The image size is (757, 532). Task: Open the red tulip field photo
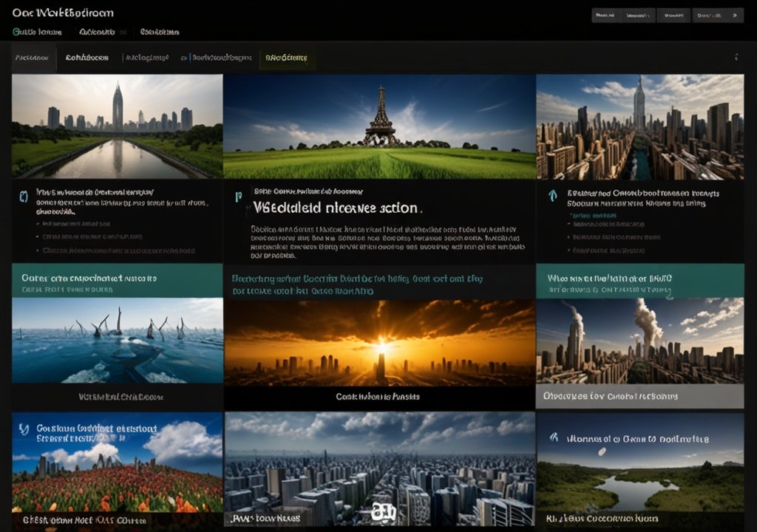[118, 469]
